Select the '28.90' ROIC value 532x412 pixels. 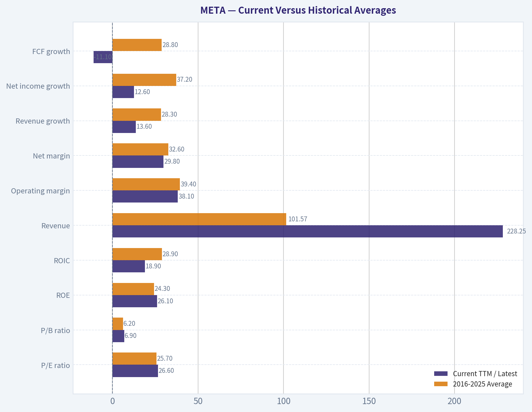pos(170,254)
